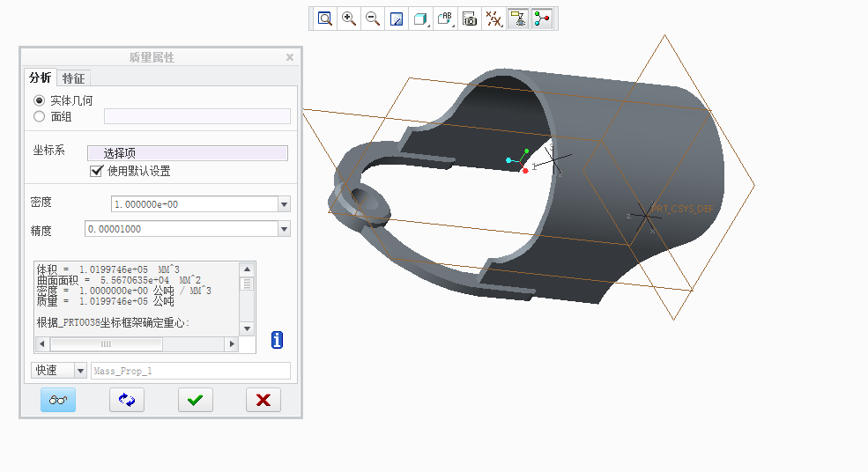Open the saved views camera icon
Image resolution: width=868 pixels, height=472 pixels.
coord(470,18)
